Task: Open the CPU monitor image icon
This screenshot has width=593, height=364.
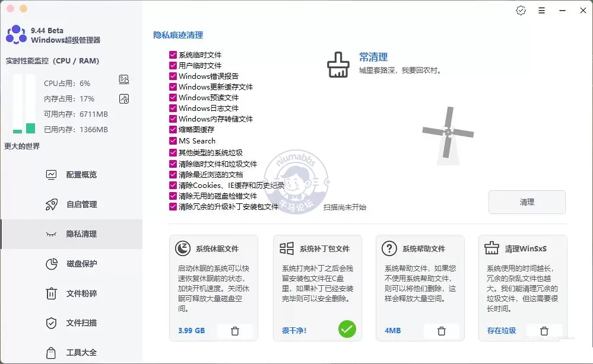Action: pyautogui.click(x=124, y=79)
